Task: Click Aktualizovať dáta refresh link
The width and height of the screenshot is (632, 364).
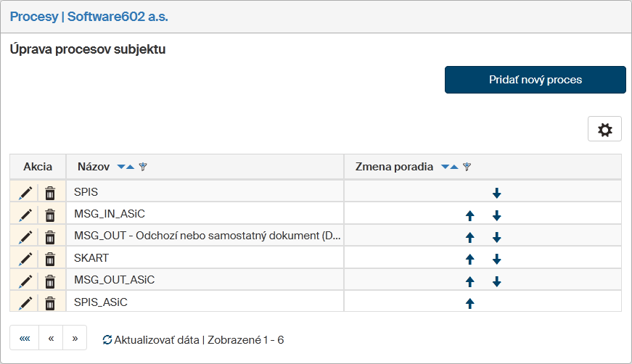Action: [x=150, y=339]
